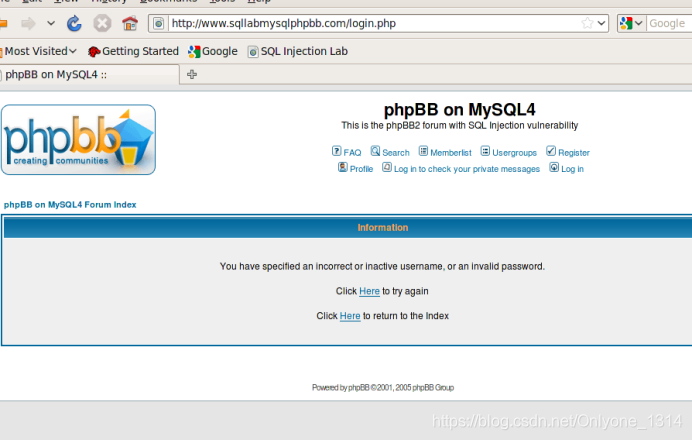Select the phpBB on MySQL4 tab

coord(88,75)
